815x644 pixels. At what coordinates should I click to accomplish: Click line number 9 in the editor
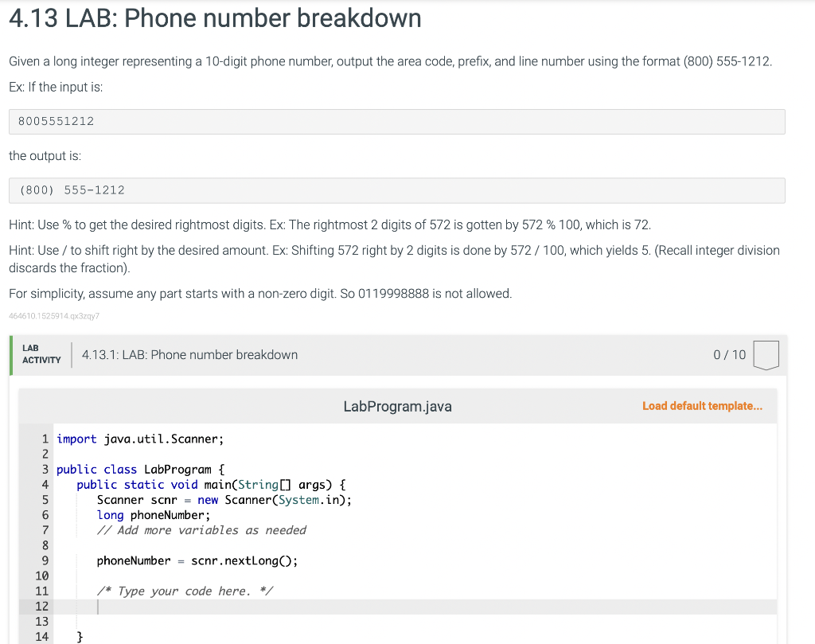click(45, 560)
